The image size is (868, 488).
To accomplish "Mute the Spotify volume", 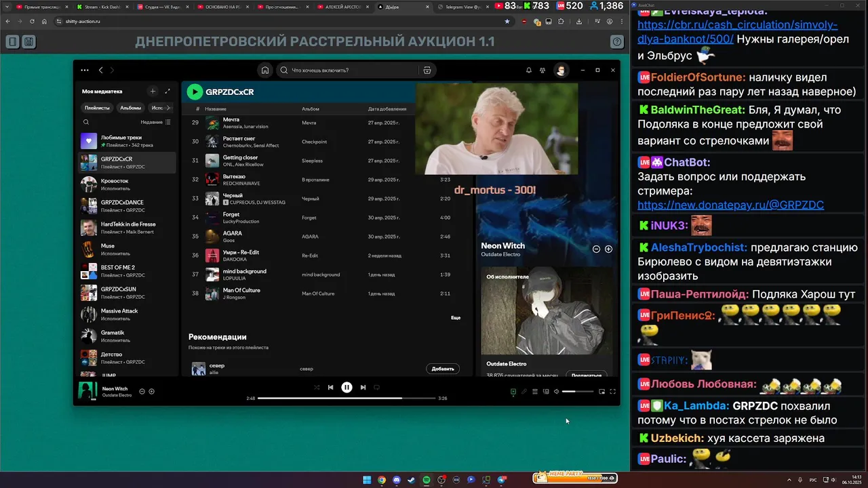I will (x=557, y=391).
